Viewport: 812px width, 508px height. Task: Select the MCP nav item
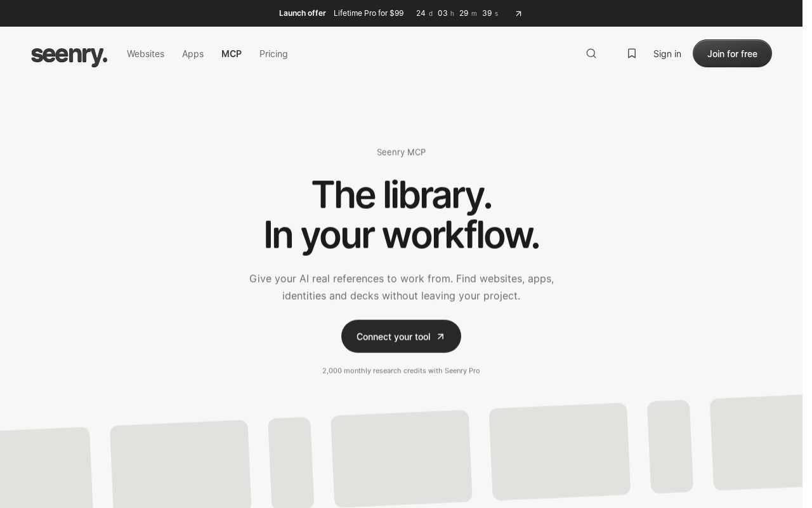pyautogui.click(x=232, y=54)
